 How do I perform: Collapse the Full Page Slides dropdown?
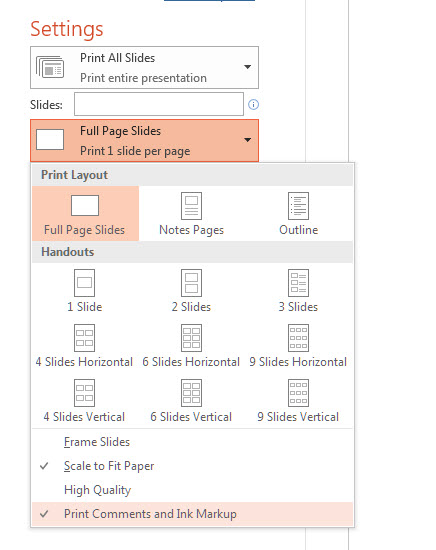click(x=145, y=140)
